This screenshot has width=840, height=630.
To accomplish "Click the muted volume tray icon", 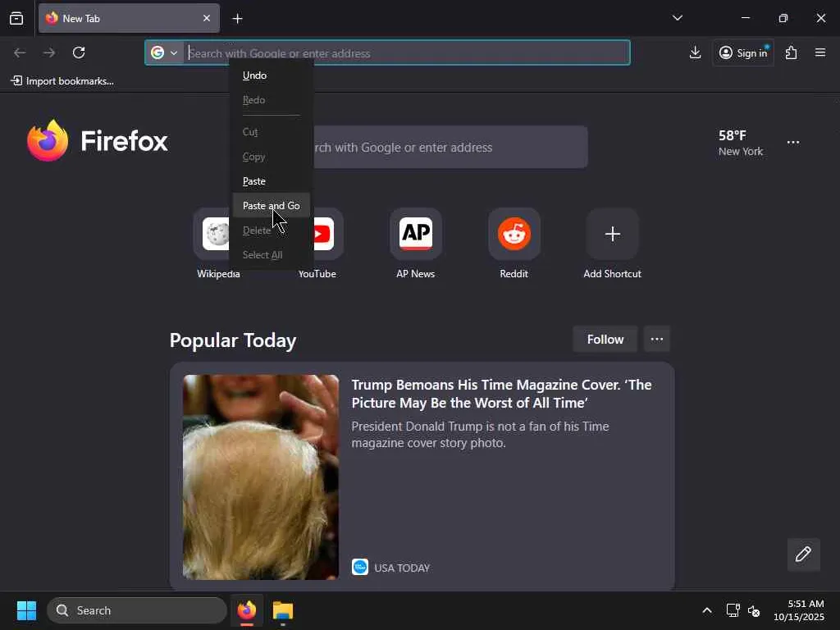I will 754,610.
